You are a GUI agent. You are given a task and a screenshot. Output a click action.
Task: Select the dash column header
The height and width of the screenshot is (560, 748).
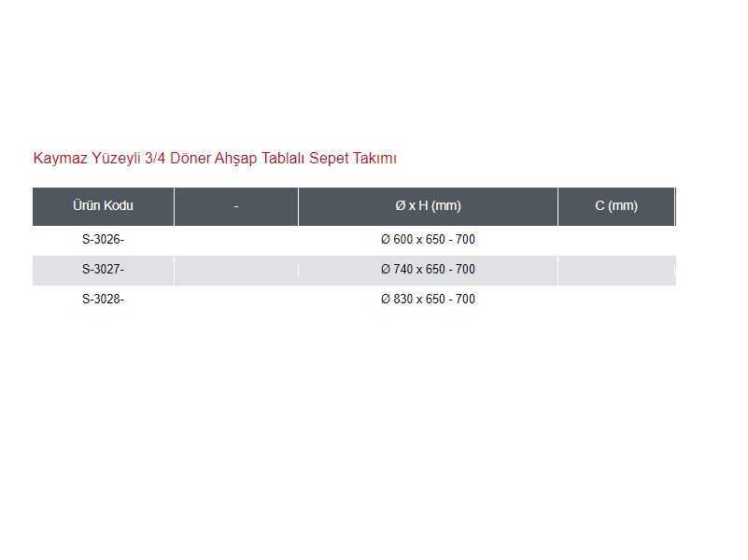[x=236, y=206]
